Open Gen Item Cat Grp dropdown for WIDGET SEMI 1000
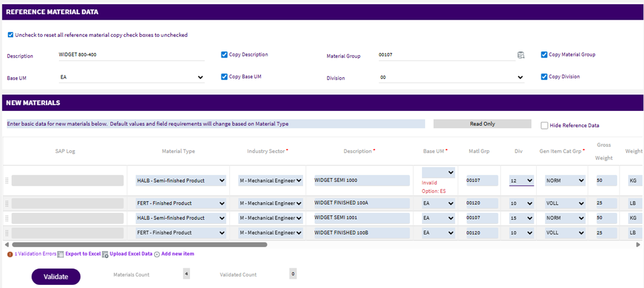Image resolution: width=644 pixels, height=288 pixels. 565,181
